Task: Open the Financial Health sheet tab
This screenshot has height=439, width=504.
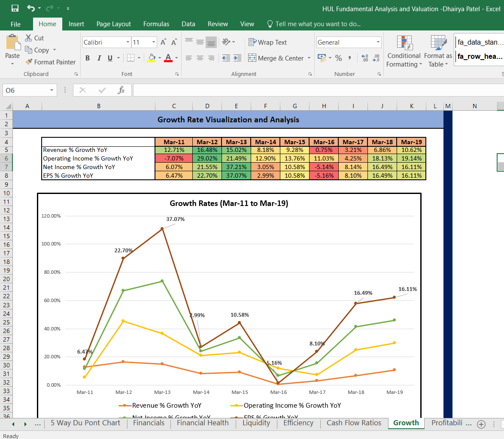Action: [x=203, y=423]
